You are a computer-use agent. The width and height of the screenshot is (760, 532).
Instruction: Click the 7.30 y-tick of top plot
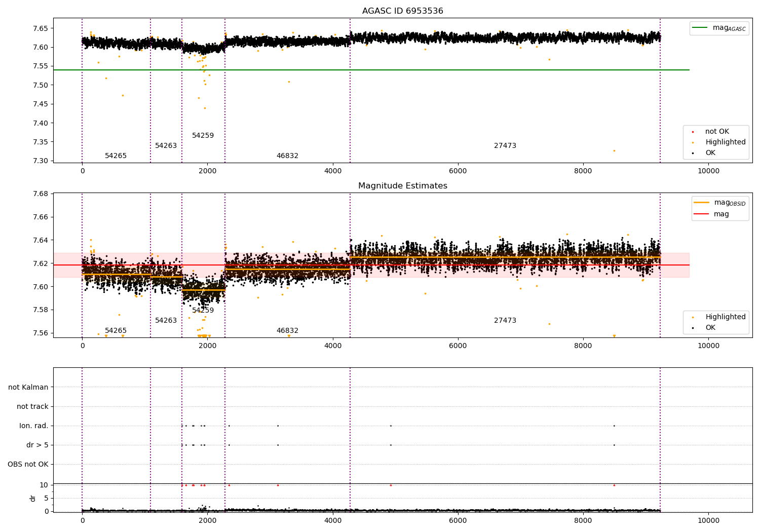point(40,161)
